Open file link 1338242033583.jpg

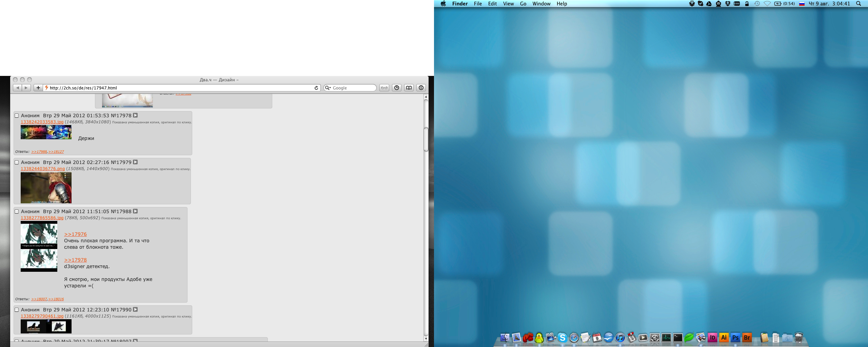(42, 122)
